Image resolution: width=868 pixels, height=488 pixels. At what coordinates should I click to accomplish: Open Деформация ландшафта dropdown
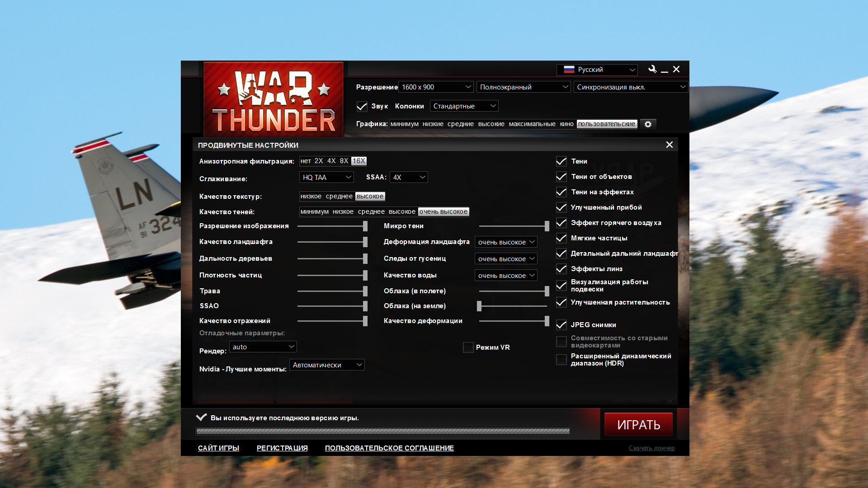[x=506, y=242]
